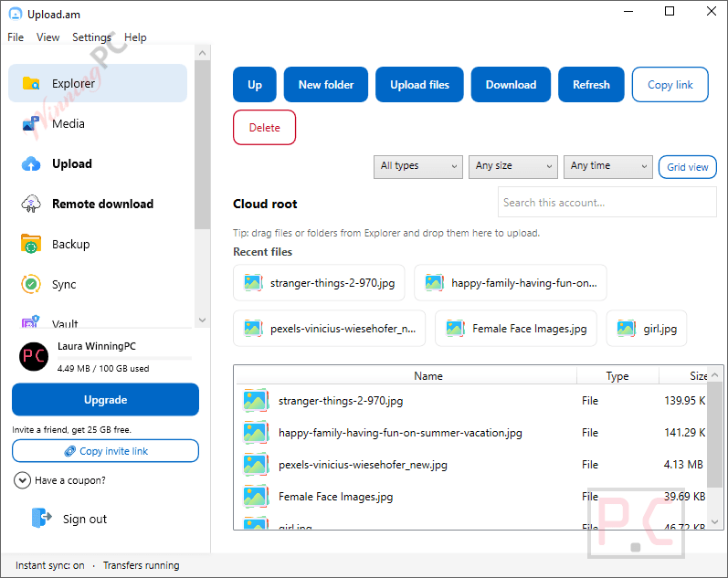Click the blue Upgrade button
Screen dimensions: 728x578
pos(105,399)
